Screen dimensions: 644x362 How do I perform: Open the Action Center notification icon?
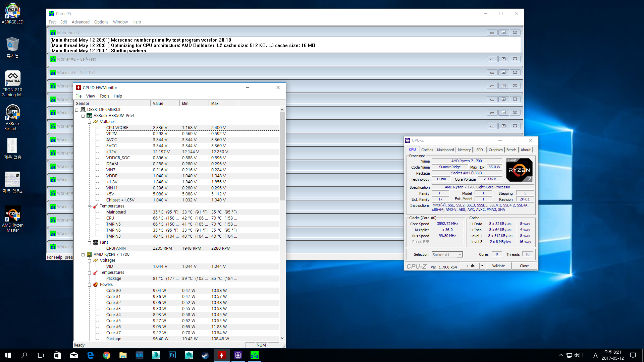[x=633, y=355]
